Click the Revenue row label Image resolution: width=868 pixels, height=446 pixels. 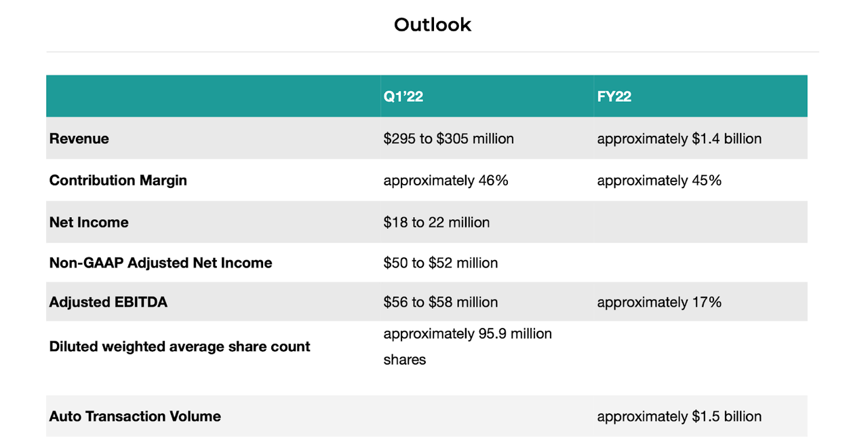pyautogui.click(x=79, y=138)
